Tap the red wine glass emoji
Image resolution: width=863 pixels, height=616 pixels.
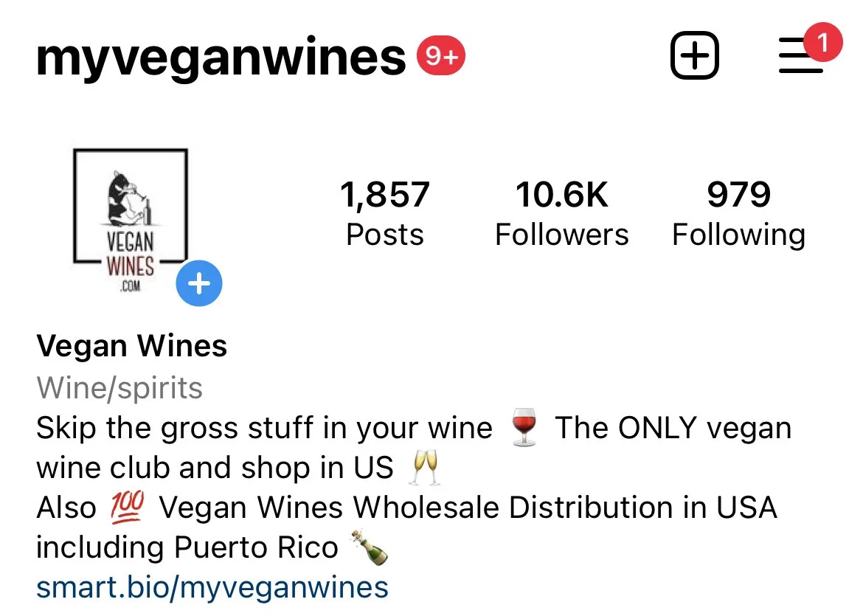[x=524, y=427]
